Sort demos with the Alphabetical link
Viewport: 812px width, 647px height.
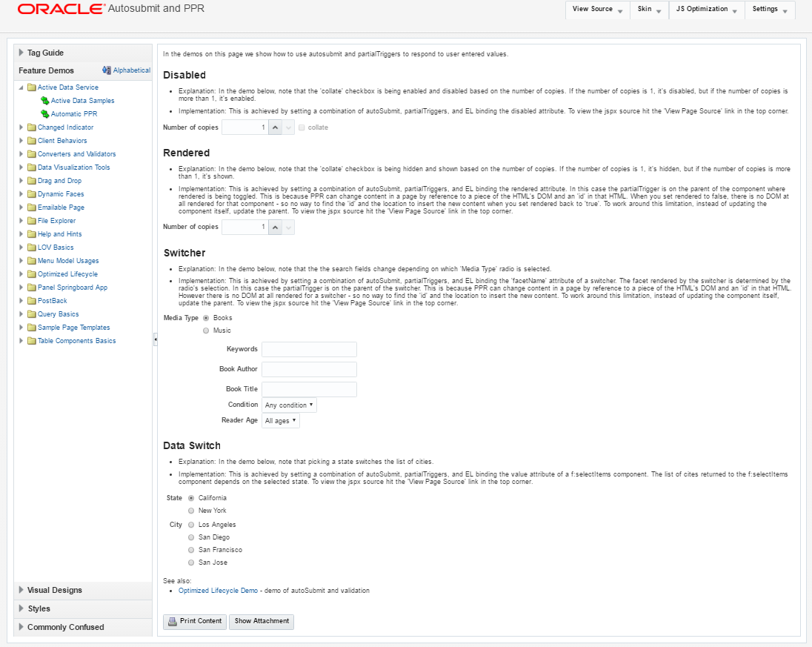tap(132, 70)
